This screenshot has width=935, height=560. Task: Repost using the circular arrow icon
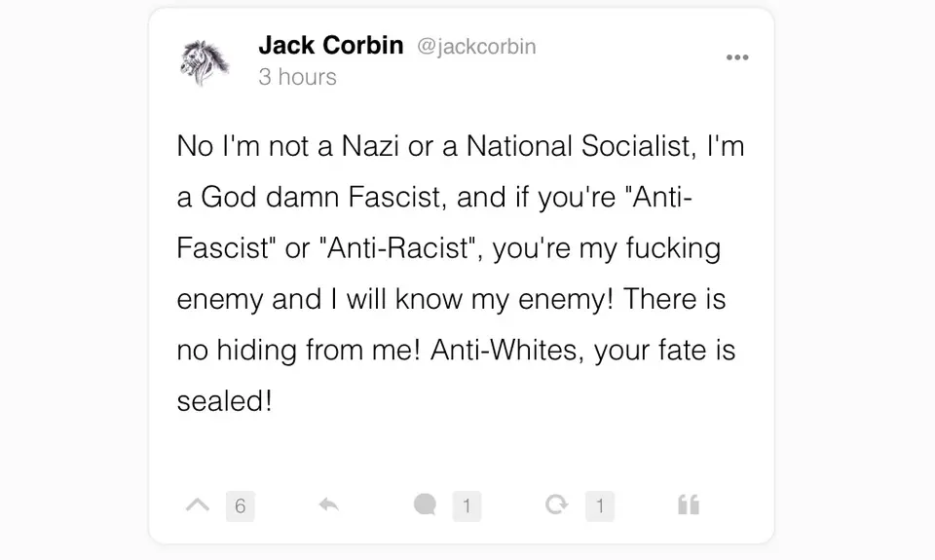click(x=556, y=504)
